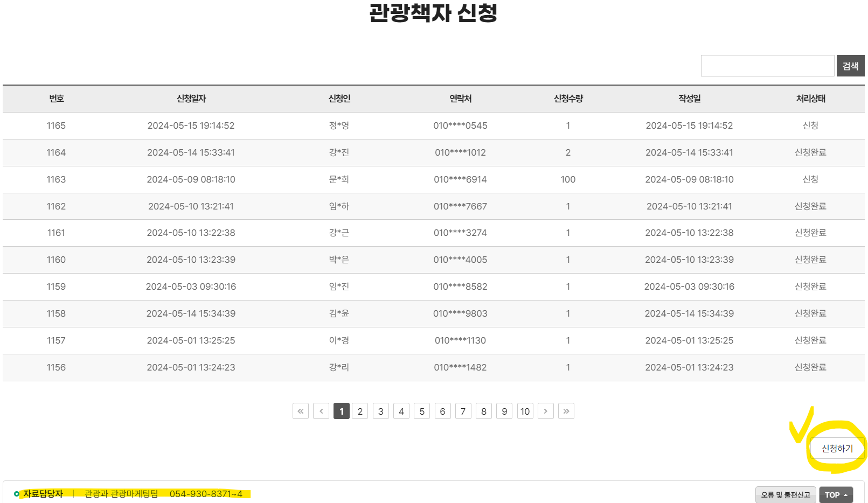Screen dimensions: 868x503
Task: Go to pagination page 8
Action: (x=484, y=411)
